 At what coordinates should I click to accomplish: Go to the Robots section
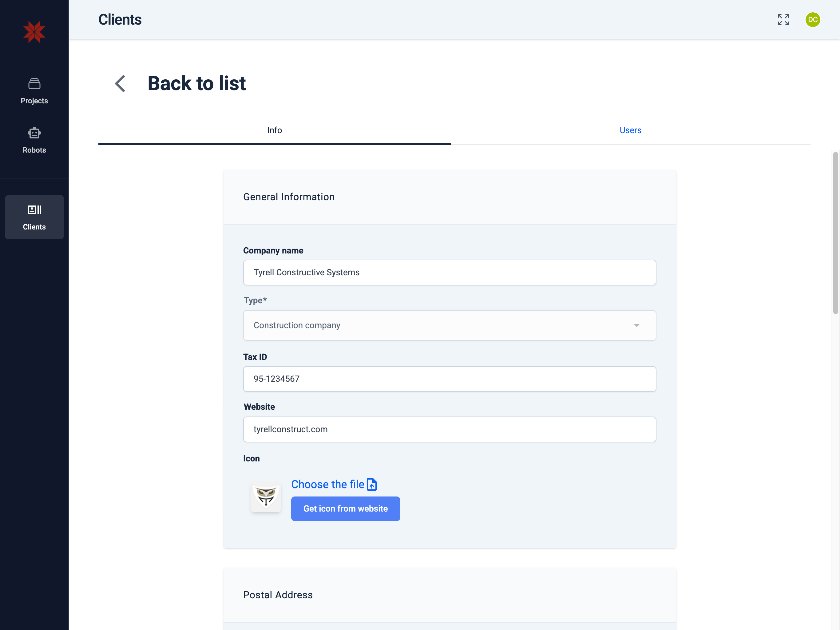[x=34, y=140]
